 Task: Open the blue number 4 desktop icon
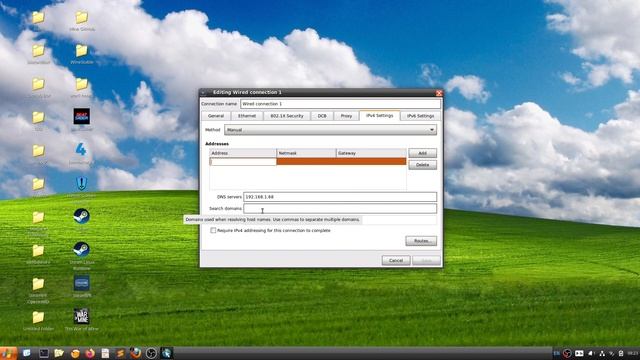pos(81,149)
